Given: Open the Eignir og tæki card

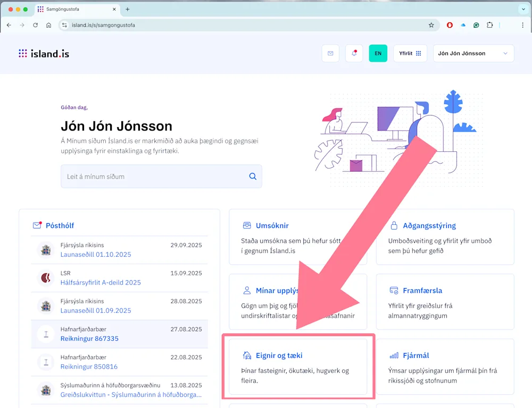Looking at the screenshot, I should coord(298,366).
